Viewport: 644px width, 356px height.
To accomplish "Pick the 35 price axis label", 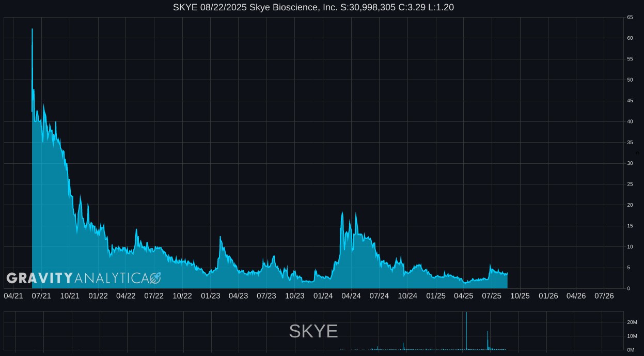I will point(630,143).
